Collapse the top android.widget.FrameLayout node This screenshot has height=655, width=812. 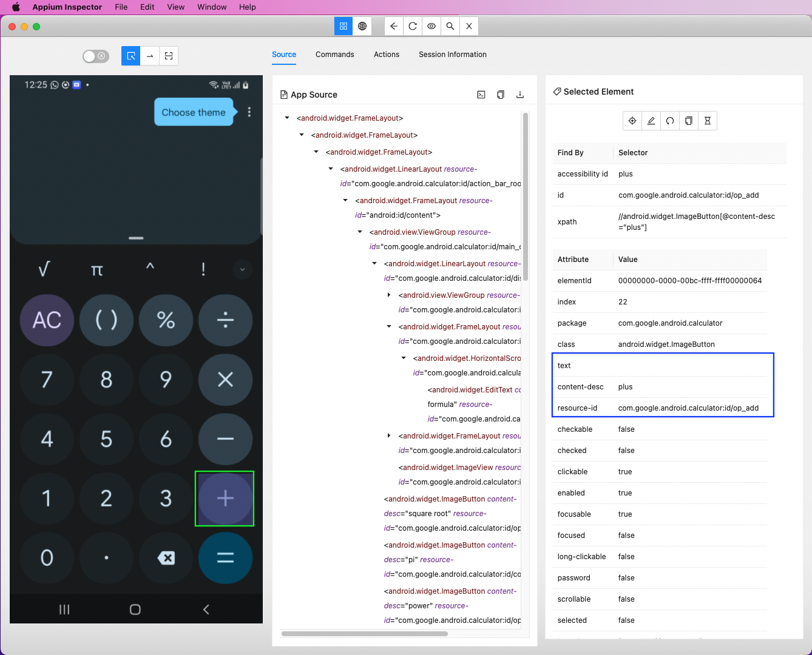[287, 118]
